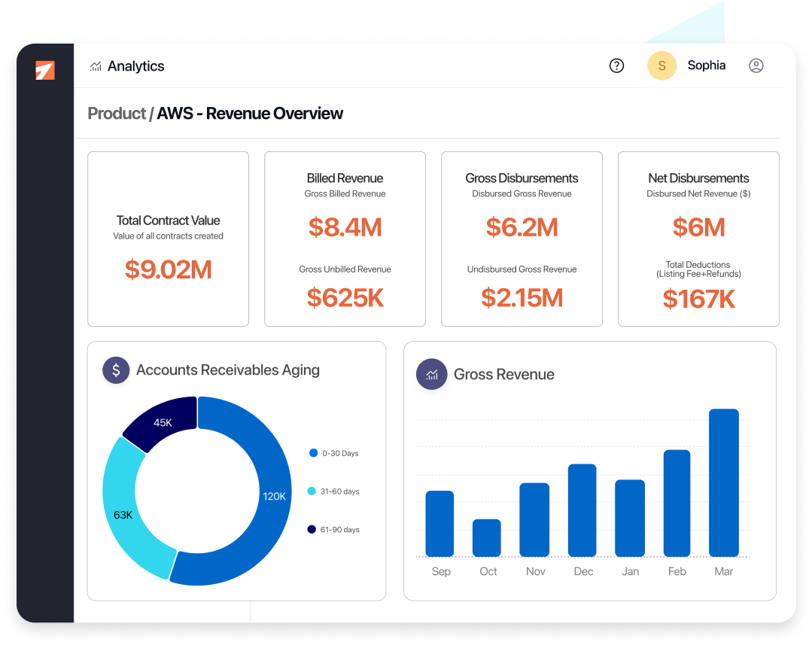The width and height of the screenshot is (812, 645).
Task: Click the $9.02M contract value figure
Action: [169, 269]
